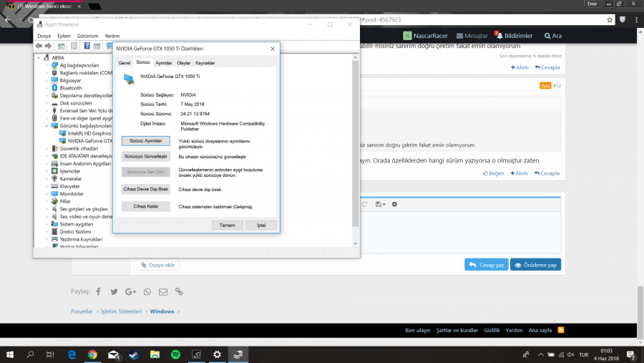Copy thread link with the chain icon
This screenshot has height=363, width=644.
point(179,291)
